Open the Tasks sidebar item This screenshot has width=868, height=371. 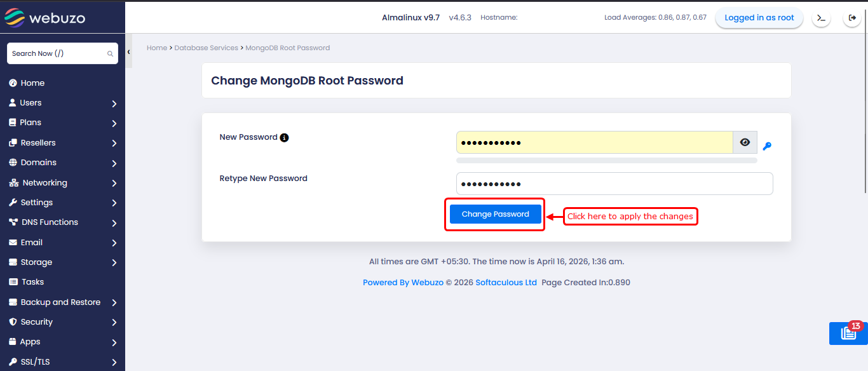click(32, 282)
